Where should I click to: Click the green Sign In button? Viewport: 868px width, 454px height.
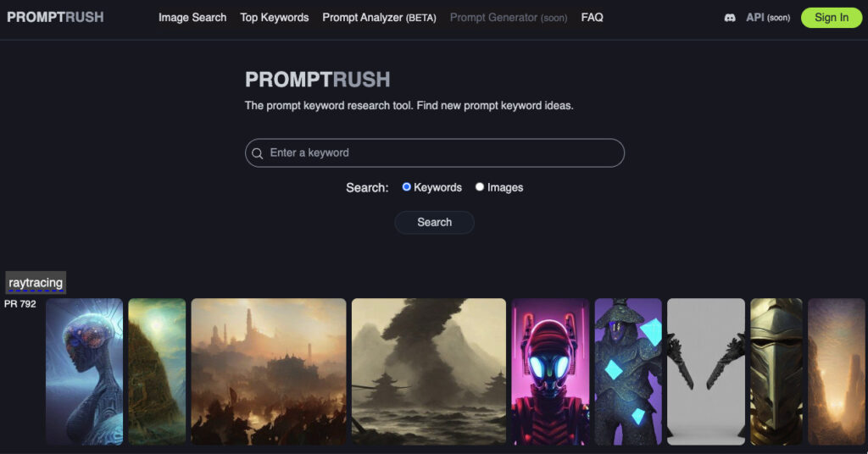832,18
